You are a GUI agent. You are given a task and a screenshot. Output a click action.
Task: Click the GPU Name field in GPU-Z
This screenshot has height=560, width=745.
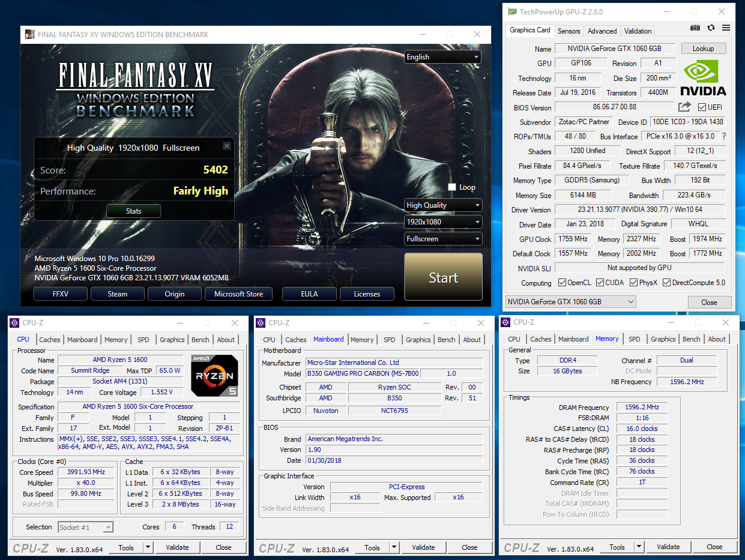tap(615, 49)
